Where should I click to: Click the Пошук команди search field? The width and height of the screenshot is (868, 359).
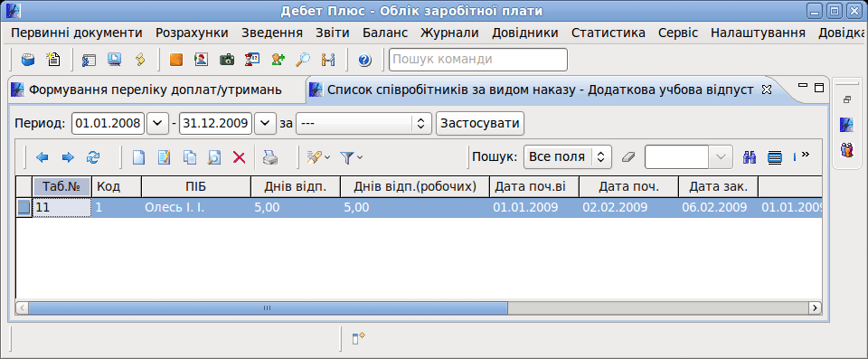coord(478,60)
